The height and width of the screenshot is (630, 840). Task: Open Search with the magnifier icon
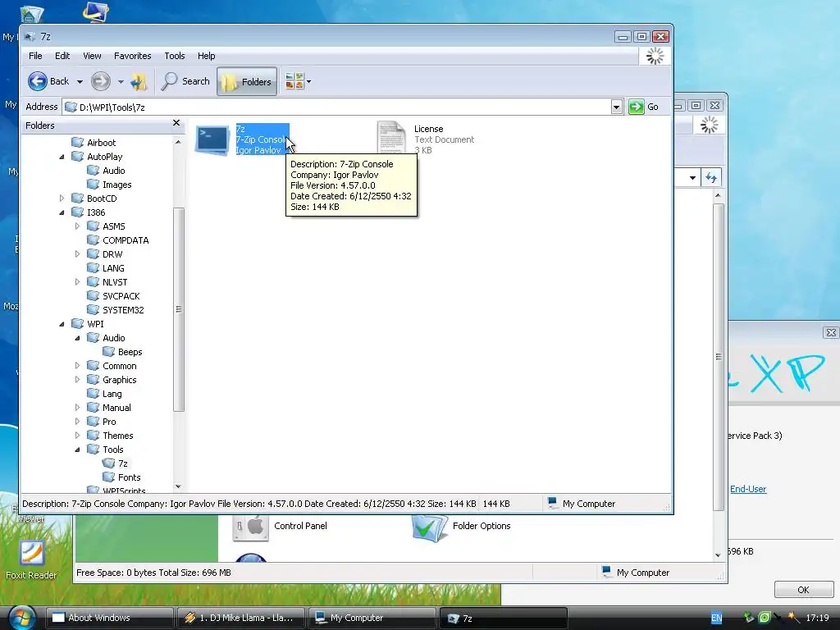pyautogui.click(x=169, y=81)
